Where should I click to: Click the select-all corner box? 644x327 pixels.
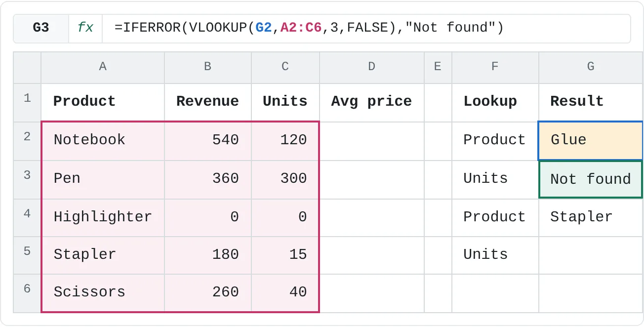27,67
